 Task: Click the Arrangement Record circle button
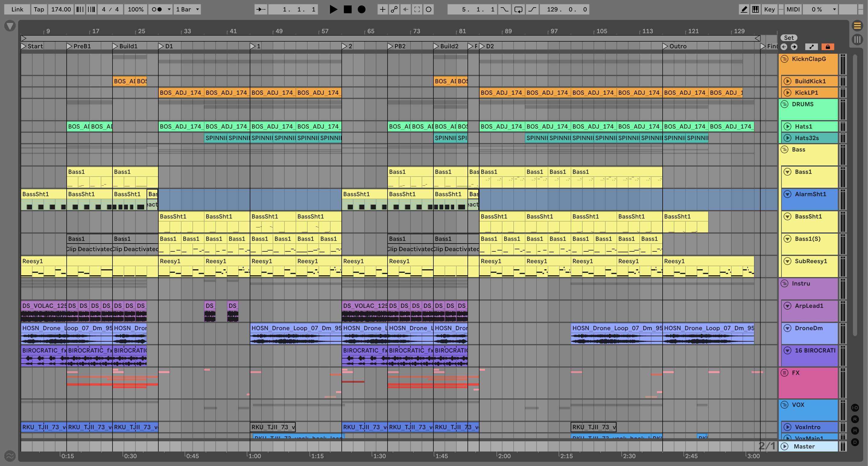(361, 9)
